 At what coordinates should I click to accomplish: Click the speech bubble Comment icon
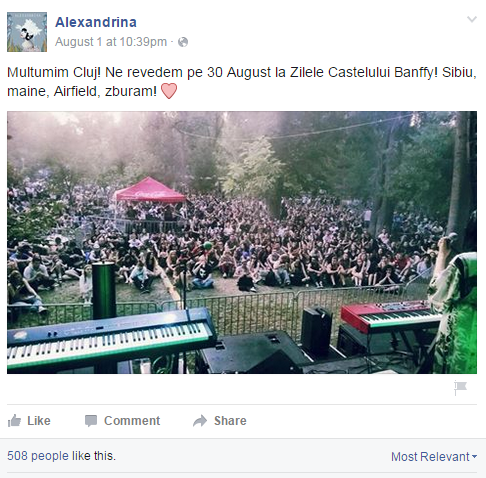coord(91,421)
